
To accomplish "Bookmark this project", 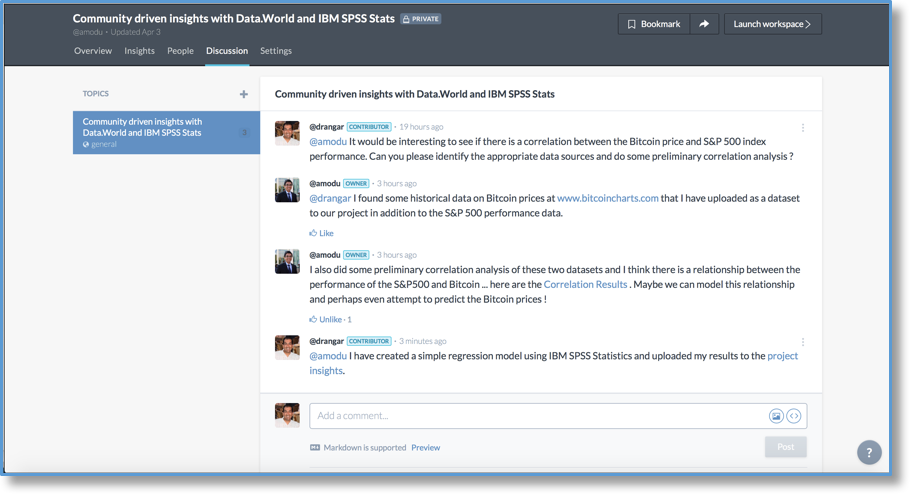I will tap(654, 24).
